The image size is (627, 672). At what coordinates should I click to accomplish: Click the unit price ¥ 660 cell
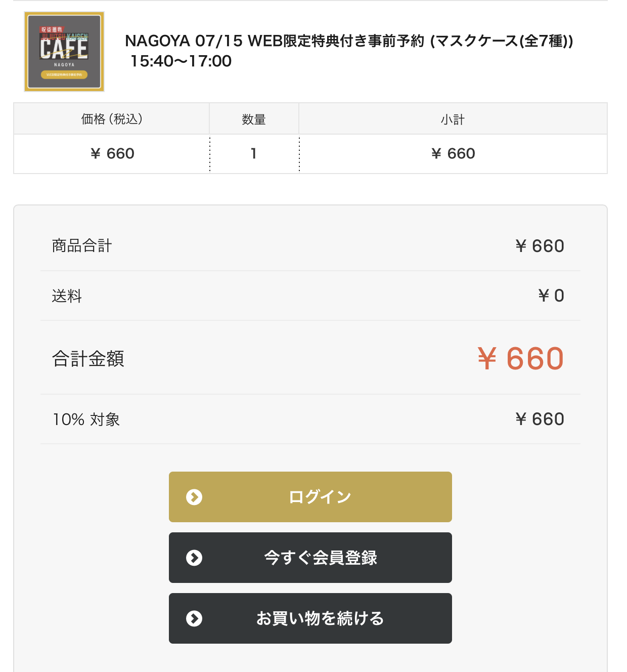[x=112, y=154]
